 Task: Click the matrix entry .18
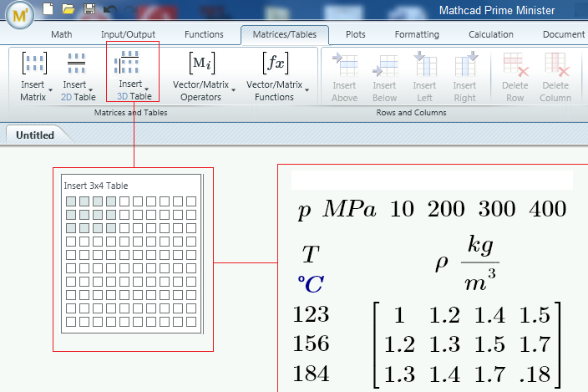click(x=535, y=374)
